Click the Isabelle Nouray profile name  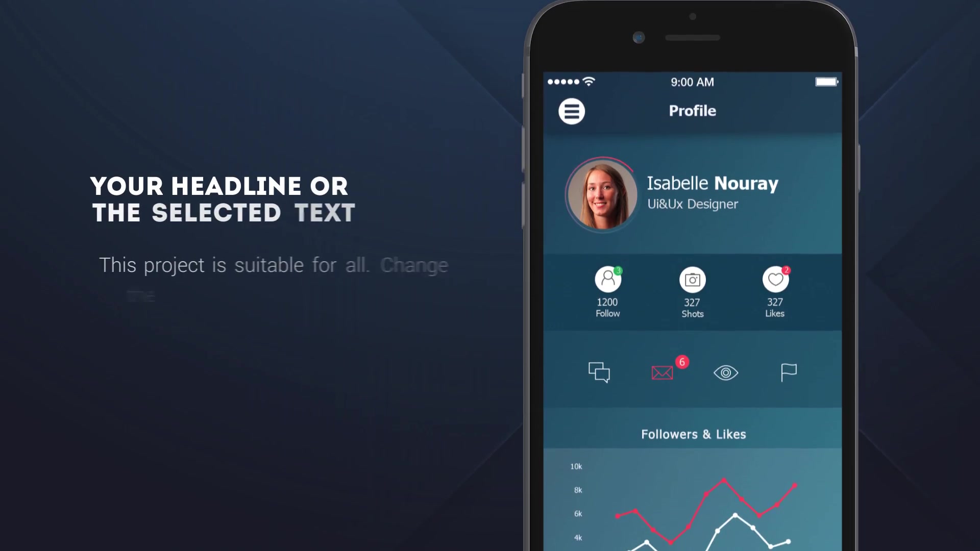pyautogui.click(x=712, y=182)
